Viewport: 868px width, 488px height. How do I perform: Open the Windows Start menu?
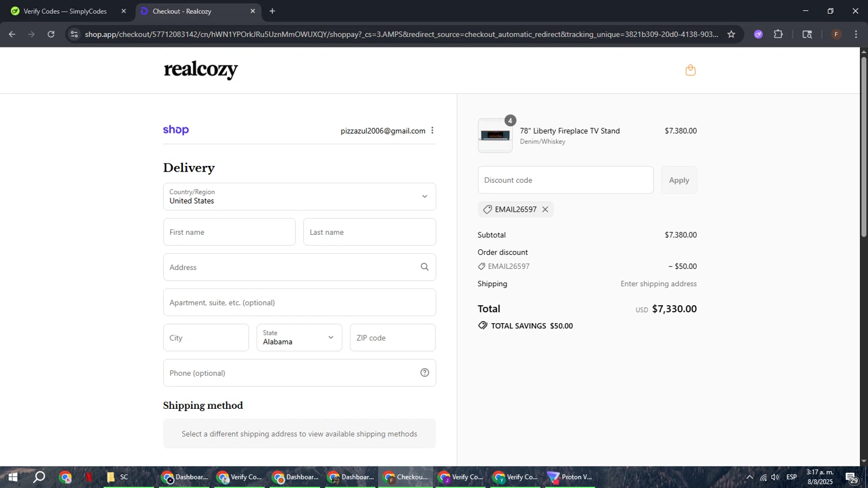click(12, 477)
